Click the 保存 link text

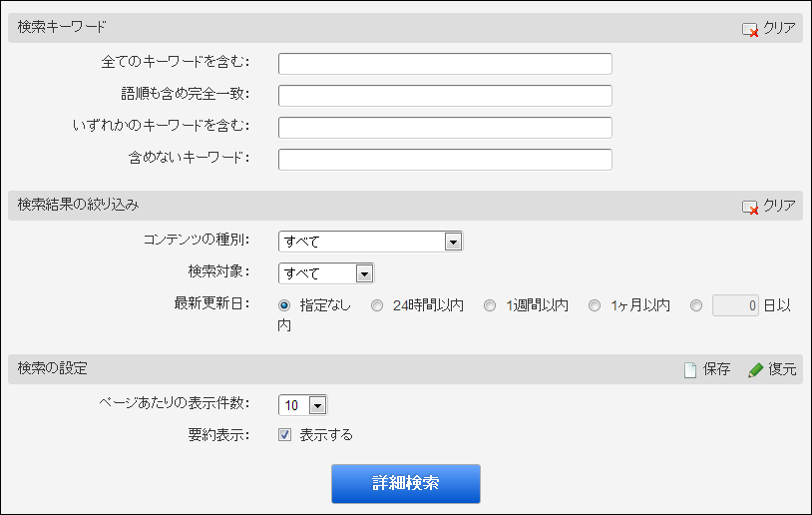pyautogui.click(x=716, y=369)
